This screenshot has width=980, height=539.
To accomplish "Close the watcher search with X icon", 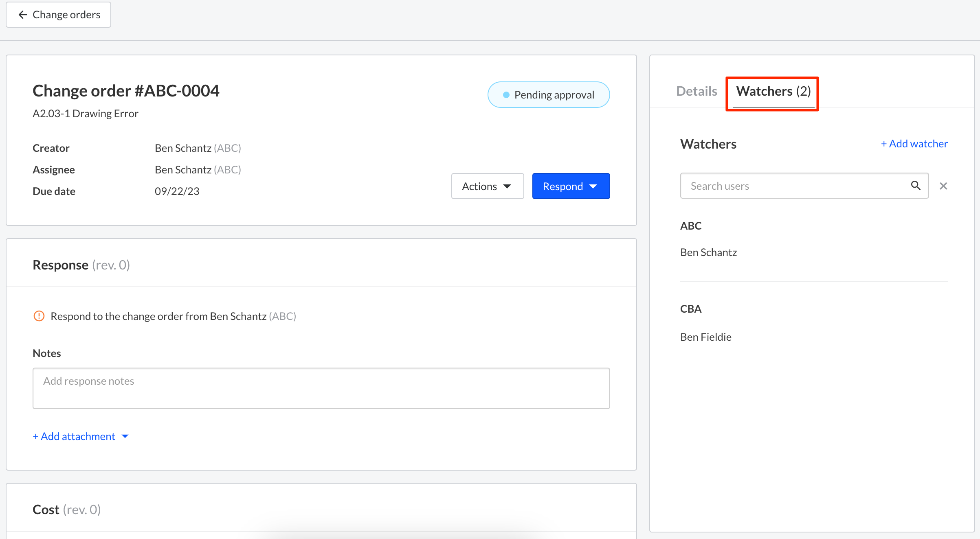I will tap(943, 186).
